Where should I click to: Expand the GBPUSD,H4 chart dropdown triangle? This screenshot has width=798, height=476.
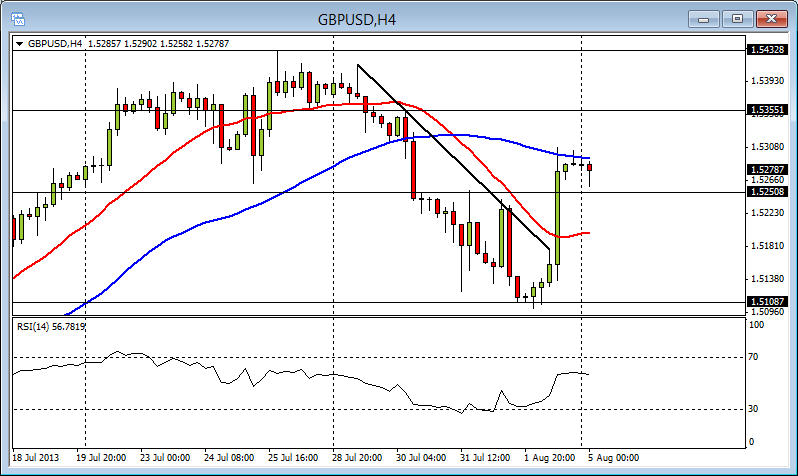coord(19,44)
